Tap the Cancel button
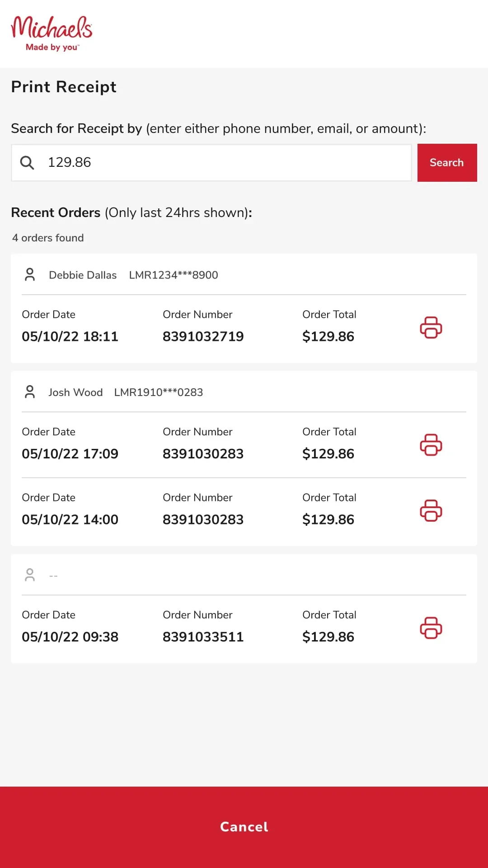This screenshot has height=868, width=488. tap(244, 827)
